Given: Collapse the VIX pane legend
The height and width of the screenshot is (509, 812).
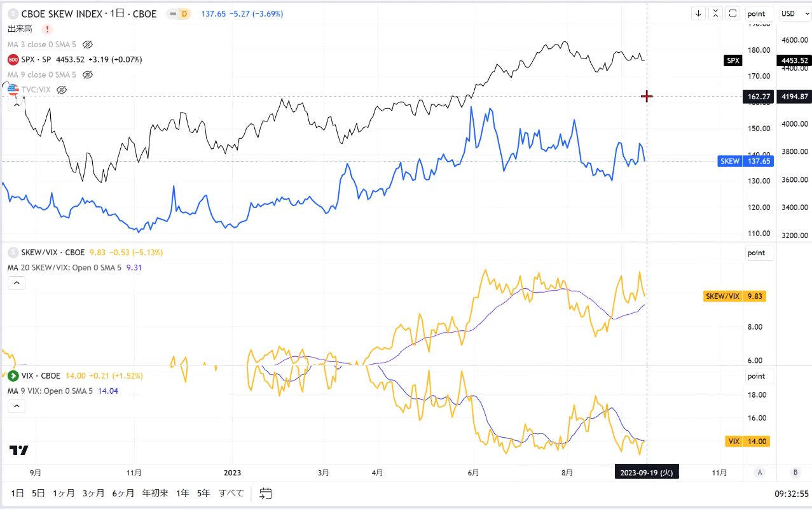Looking at the screenshot, I should point(16,406).
